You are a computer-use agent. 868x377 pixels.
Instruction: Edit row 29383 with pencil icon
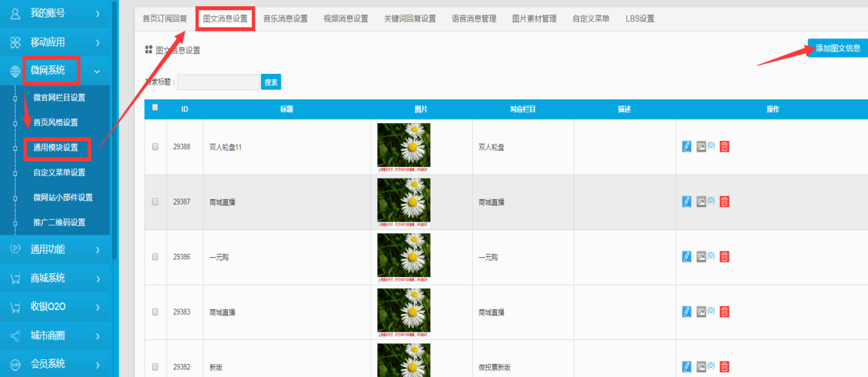(687, 311)
